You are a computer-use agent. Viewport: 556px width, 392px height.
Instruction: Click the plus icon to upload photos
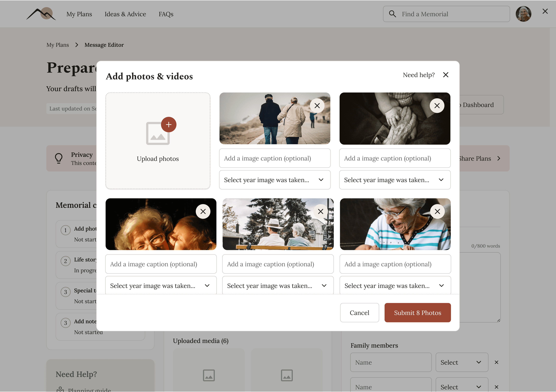coord(169,124)
